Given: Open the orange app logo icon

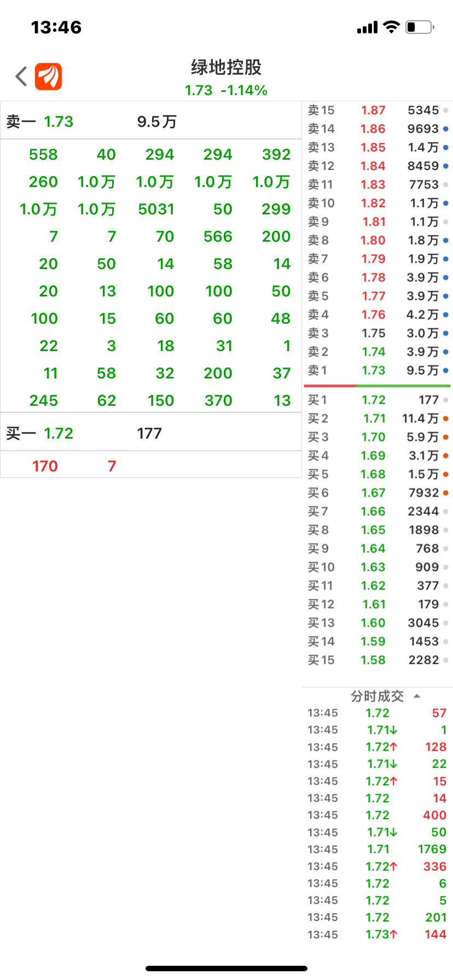Looking at the screenshot, I should 48,77.
